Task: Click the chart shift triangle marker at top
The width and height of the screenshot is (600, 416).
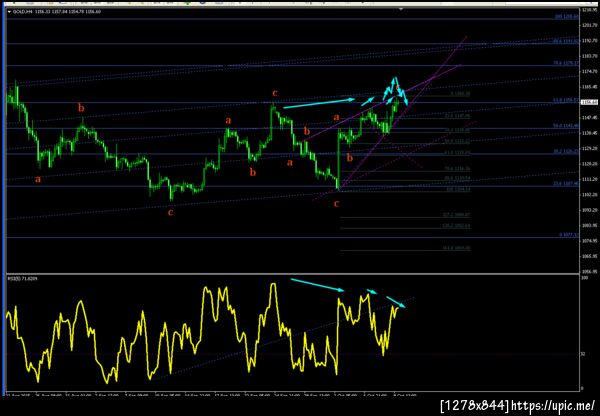Action: coord(401,8)
